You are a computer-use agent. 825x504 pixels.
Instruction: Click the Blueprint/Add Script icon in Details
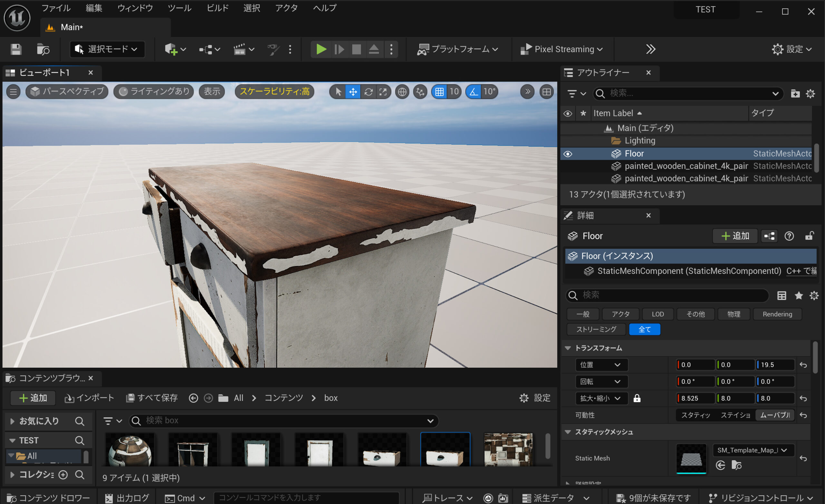coord(769,236)
